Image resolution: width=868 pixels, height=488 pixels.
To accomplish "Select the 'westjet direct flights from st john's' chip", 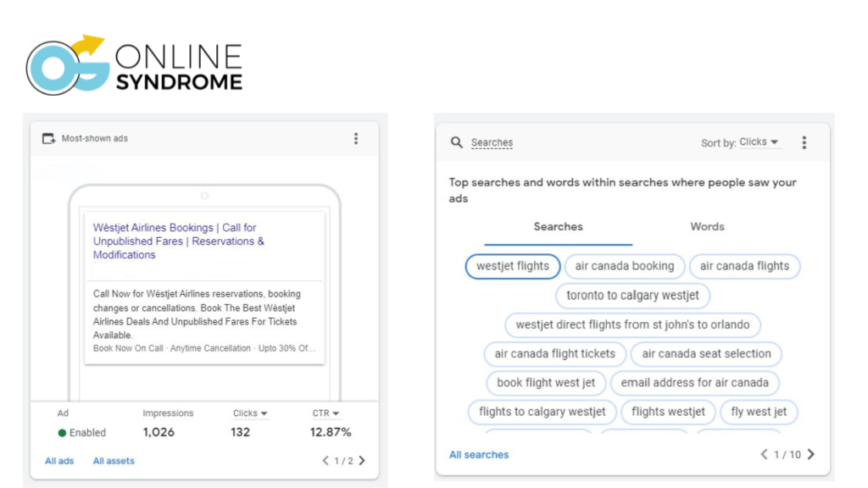I will [x=632, y=324].
